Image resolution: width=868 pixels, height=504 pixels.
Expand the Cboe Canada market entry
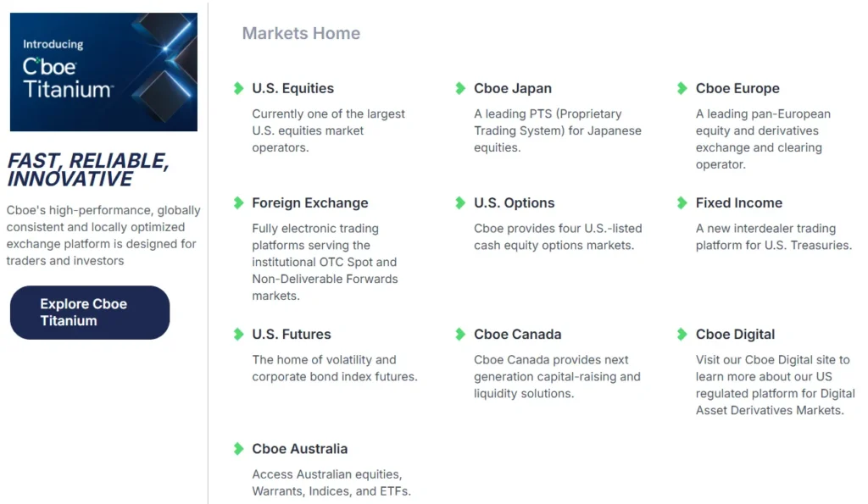[518, 334]
